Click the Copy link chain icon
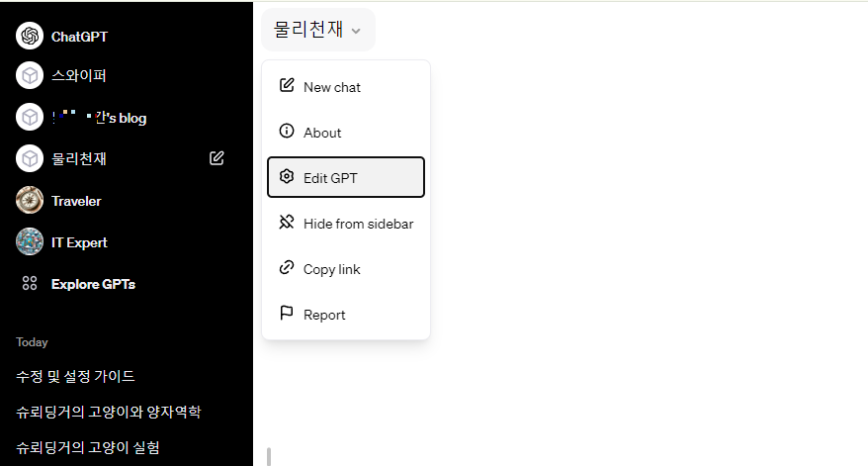Image resolution: width=868 pixels, height=466 pixels. point(287,268)
